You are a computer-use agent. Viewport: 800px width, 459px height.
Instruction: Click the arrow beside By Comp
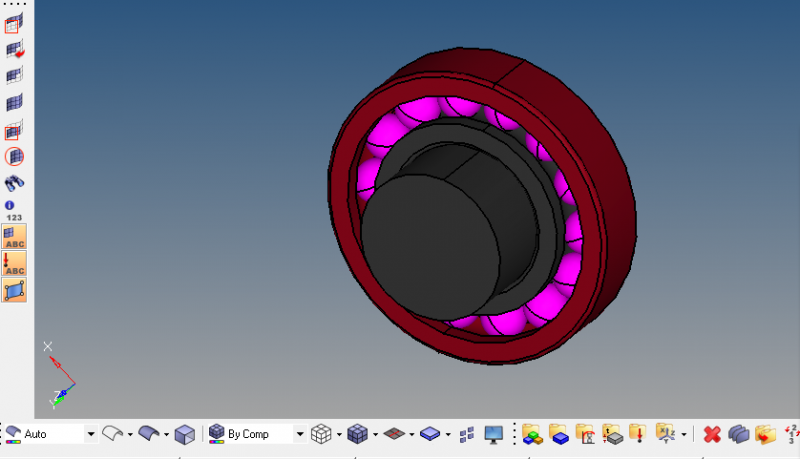pyautogui.click(x=300, y=434)
